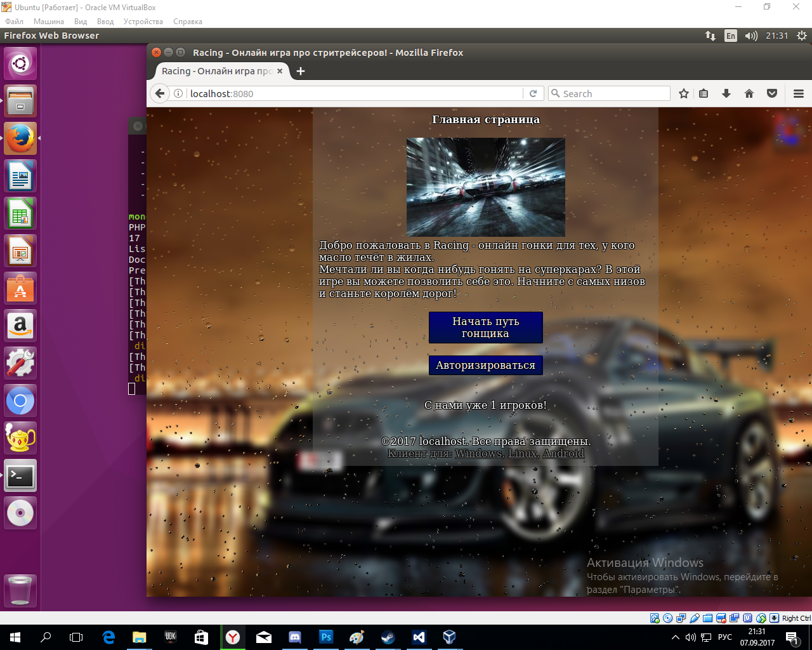Bookmark this page with star icon
Viewport: 812px width, 650px height.
tap(683, 94)
